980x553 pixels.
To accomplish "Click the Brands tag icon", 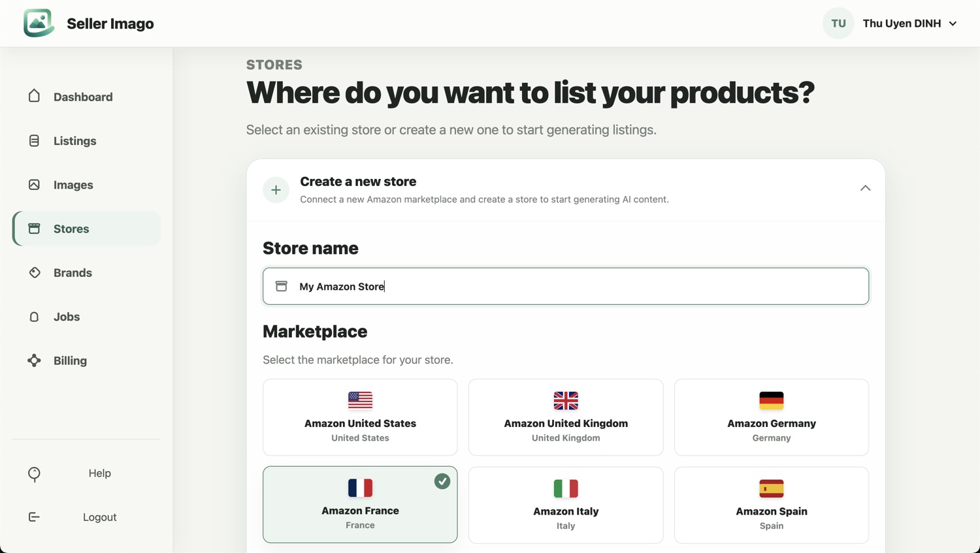I will point(34,272).
